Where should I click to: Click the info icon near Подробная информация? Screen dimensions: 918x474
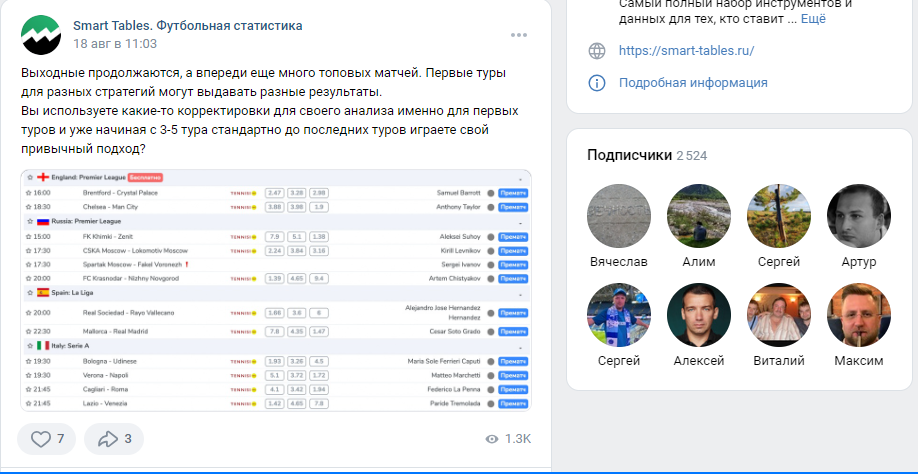597,83
